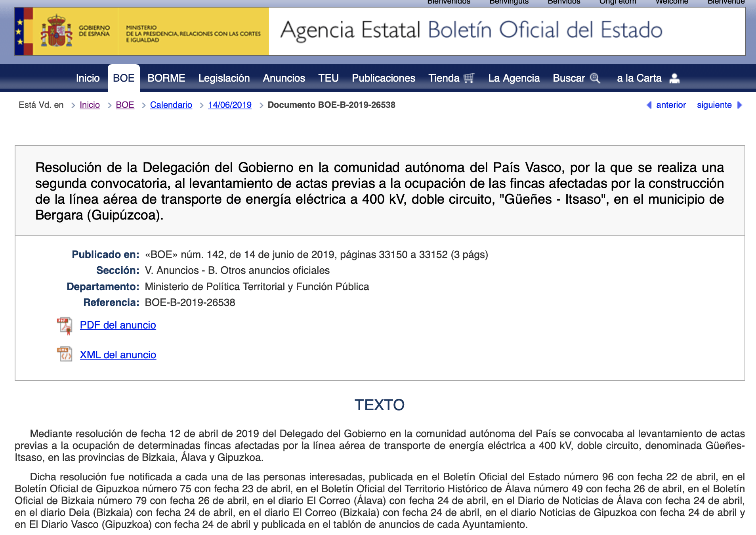Open the Inicio menu item
The image size is (756, 535).
(88, 78)
